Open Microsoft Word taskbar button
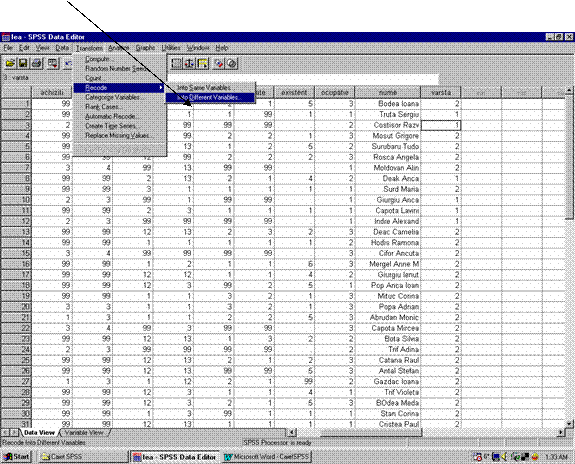The height and width of the screenshot is (464, 575). (267, 457)
